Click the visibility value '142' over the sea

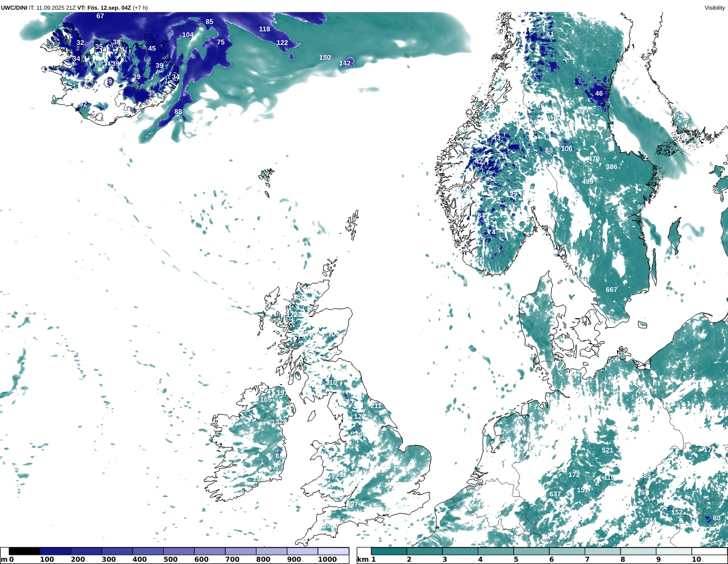[345, 63]
